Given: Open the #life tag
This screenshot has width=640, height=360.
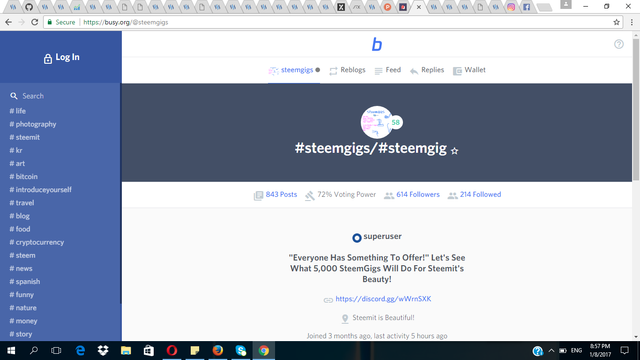Looking at the screenshot, I should click(x=18, y=111).
